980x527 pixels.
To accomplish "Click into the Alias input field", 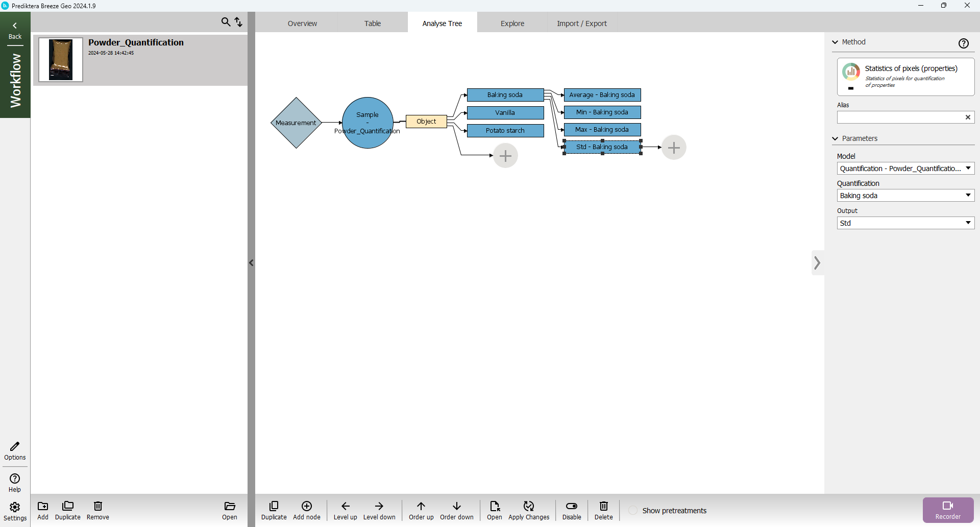I will (x=899, y=117).
